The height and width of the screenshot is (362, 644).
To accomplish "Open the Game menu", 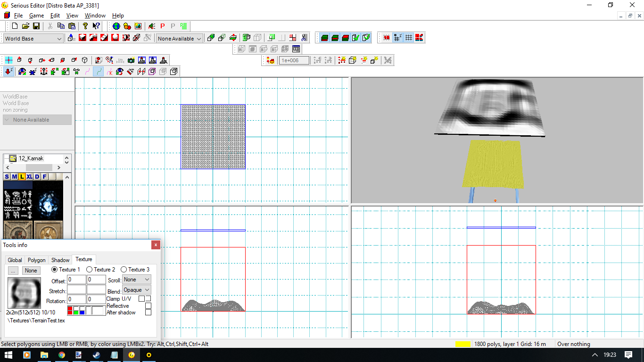I will (x=36, y=16).
